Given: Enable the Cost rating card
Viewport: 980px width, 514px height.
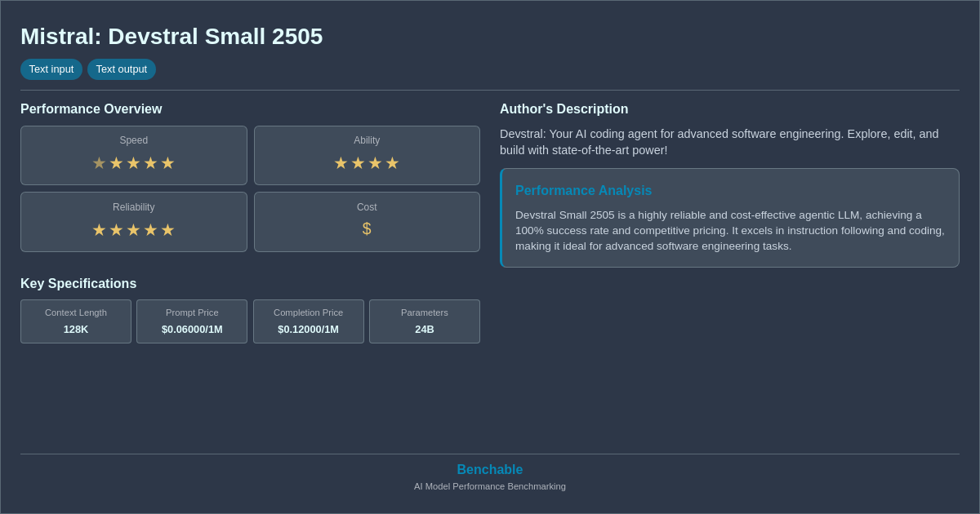Looking at the screenshot, I should pos(367,221).
